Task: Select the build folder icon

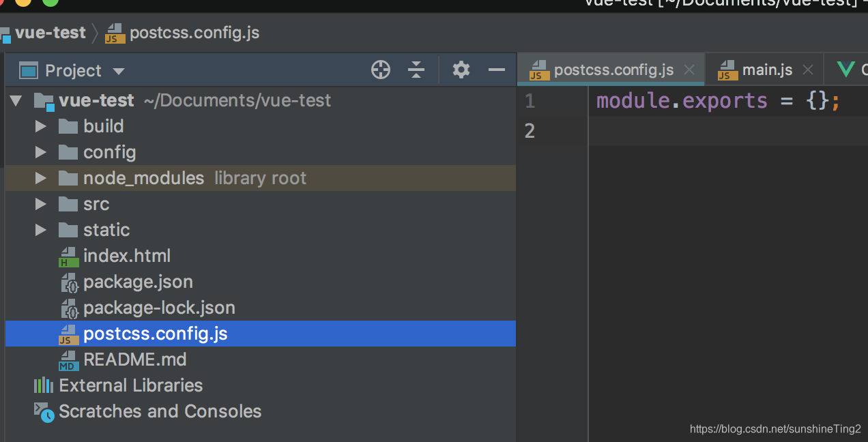Action: [x=68, y=126]
